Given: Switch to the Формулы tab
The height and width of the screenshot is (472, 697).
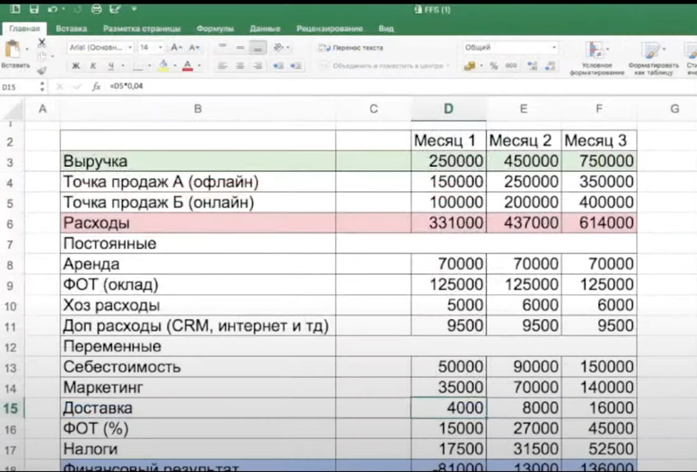Looking at the screenshot, I should coord(215,28).
